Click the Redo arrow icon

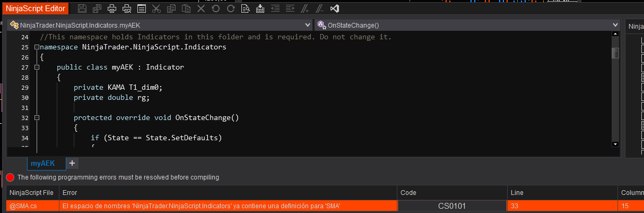230,8
